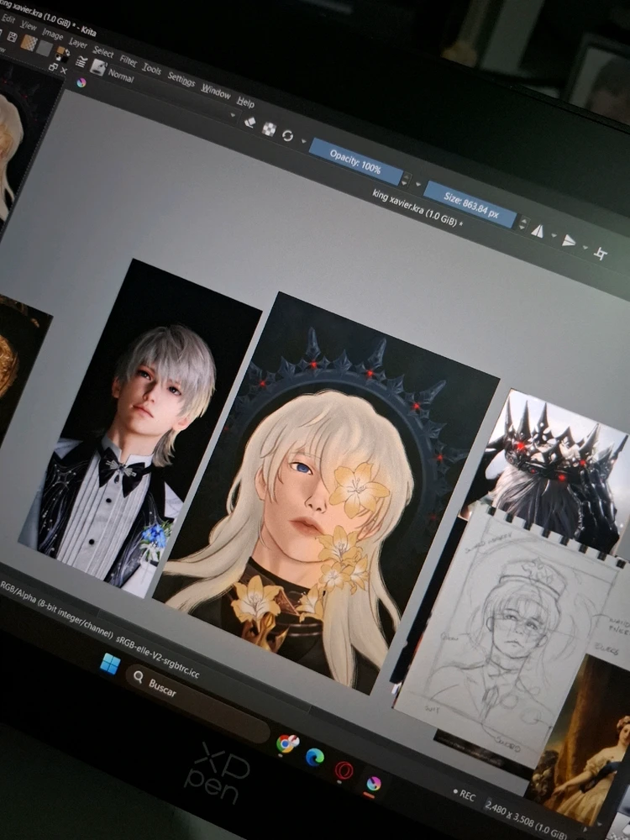The height and width of the screenshot is (840, 630).
Task: Open the Edit menu
Action: click(8, 18)
